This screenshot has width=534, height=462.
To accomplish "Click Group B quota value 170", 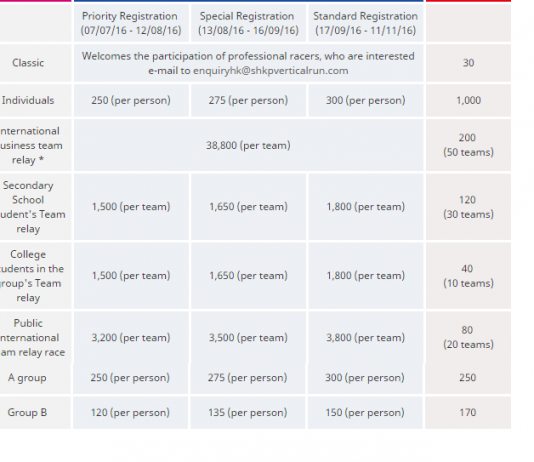I will 468,413.
